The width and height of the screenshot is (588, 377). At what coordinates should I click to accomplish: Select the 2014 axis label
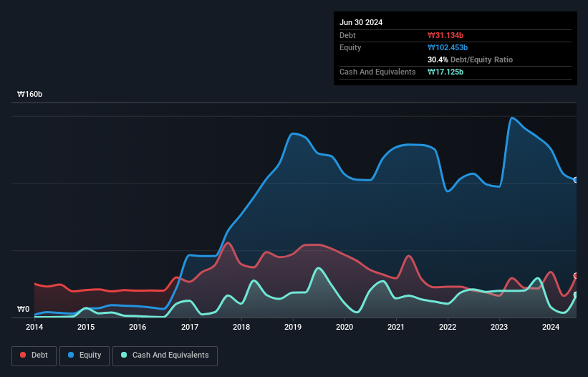point(34,327)
